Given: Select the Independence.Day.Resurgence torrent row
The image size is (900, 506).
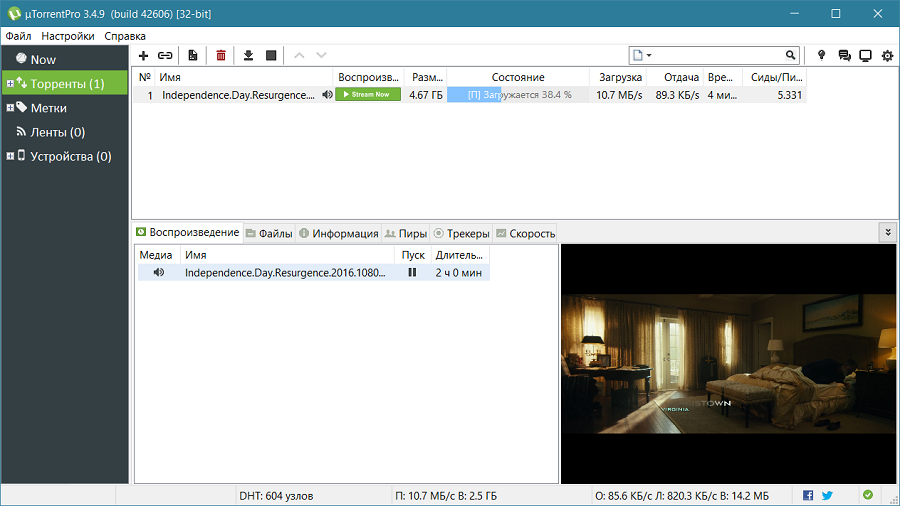Looking at the screenshot, I should (470, 95).
